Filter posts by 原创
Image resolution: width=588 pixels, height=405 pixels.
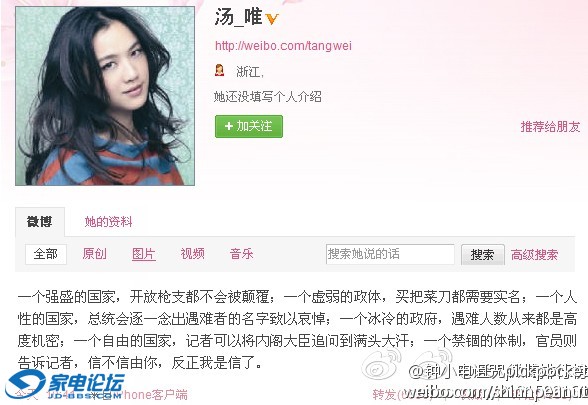[x=94, y=254]
